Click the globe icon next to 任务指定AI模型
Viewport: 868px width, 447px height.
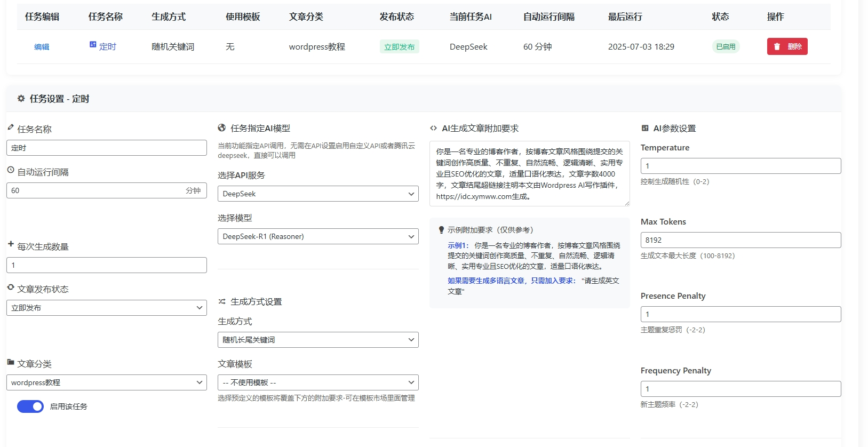click(x=222, y=128)
